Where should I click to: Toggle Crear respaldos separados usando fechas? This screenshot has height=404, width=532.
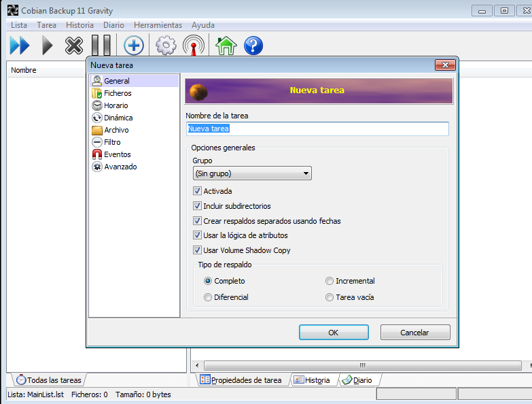tap(197, 220)
